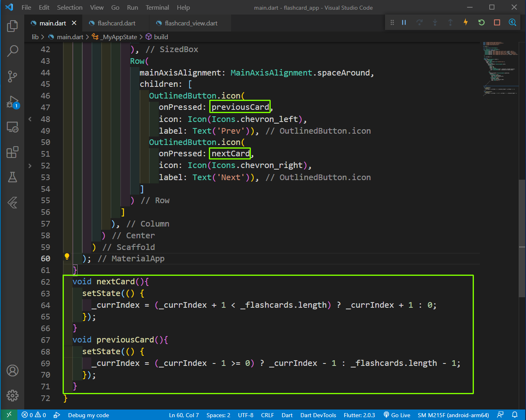Open Dart DevTools widget inspector icon
Screen dimensions: 526x420
click(512, 23)
